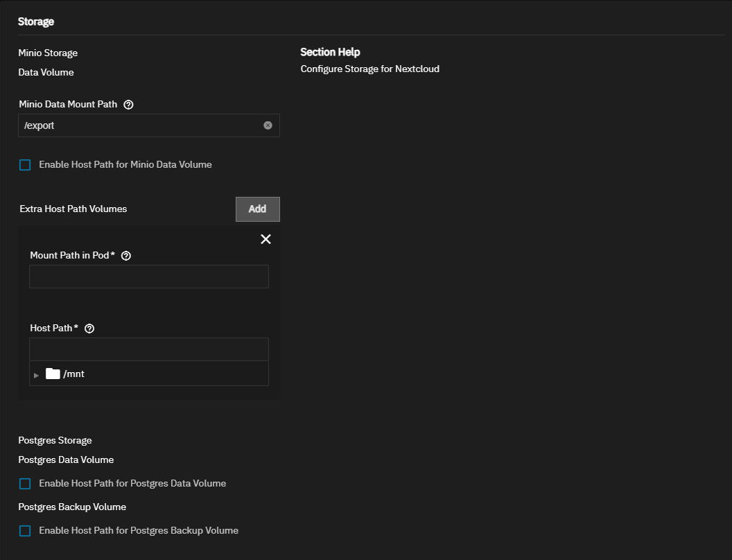Click into the Host Path text field
The width and height of the screenshot is (732, 560).
pyautogui.click(x=148, y=349)
